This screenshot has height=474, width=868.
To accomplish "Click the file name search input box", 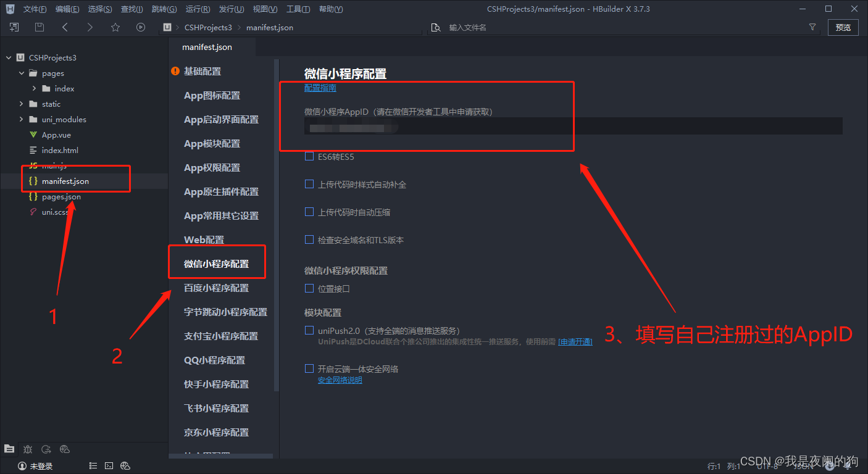I will coord(624,27).
